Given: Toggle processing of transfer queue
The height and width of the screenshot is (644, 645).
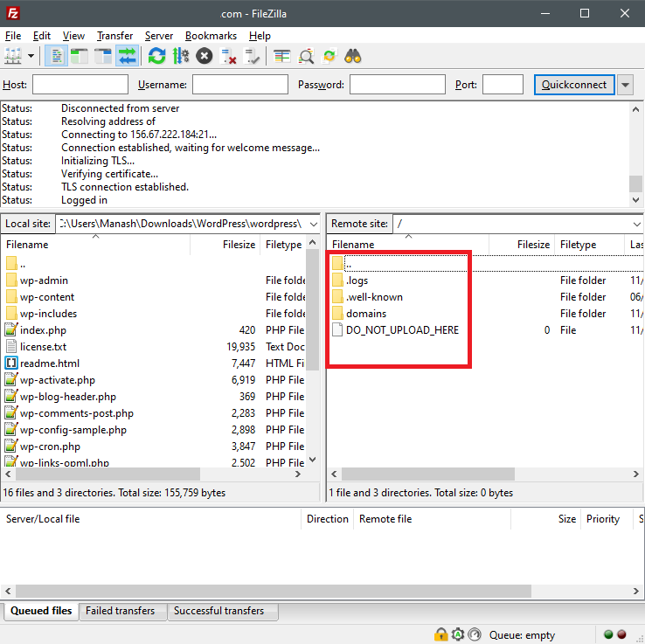Looking at the screenshot, I should tap(181, 56).
